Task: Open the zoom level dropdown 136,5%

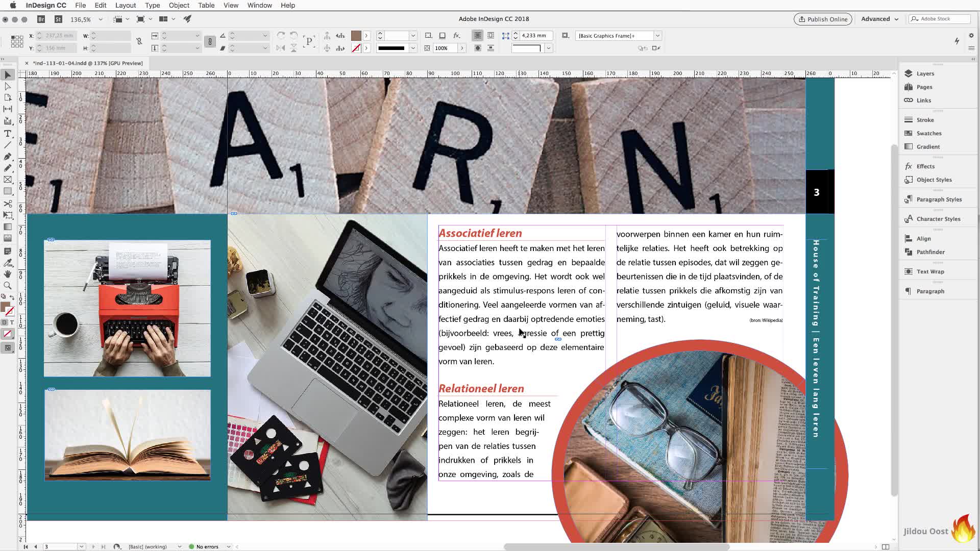Action: (x=101, y=19)
